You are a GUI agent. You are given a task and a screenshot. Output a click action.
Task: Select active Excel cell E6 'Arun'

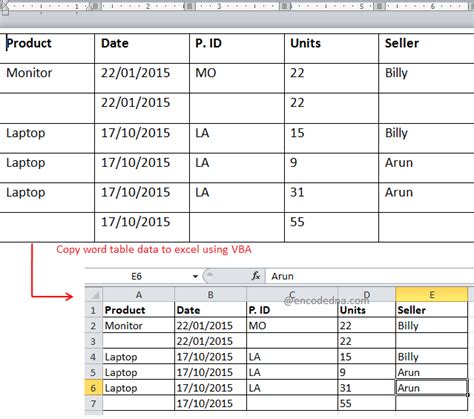pyautogui.click(x=432, y=388)
